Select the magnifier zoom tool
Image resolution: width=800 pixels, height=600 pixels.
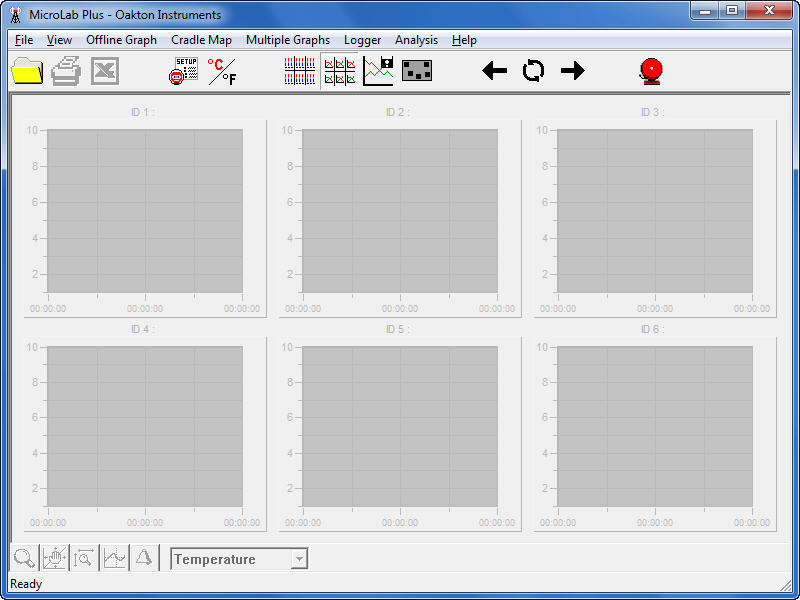pyautogui.click(x=24, y=558)
